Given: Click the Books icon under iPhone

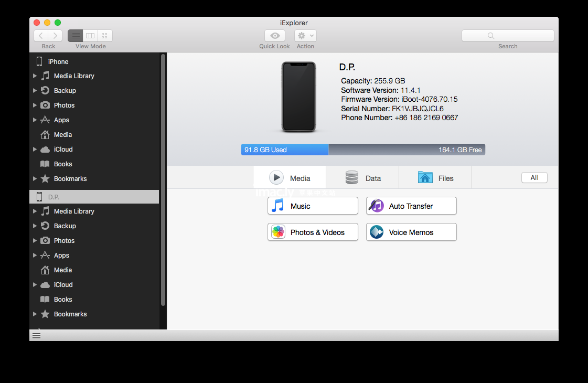Looking at the screenshot, I should coord(45,164).
